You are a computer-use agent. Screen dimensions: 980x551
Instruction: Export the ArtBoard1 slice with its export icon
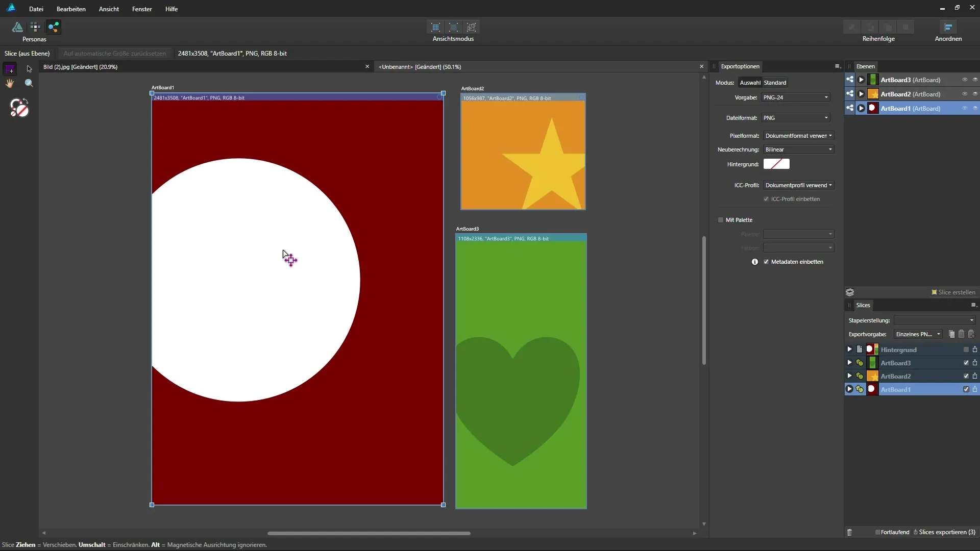[975, 389]
